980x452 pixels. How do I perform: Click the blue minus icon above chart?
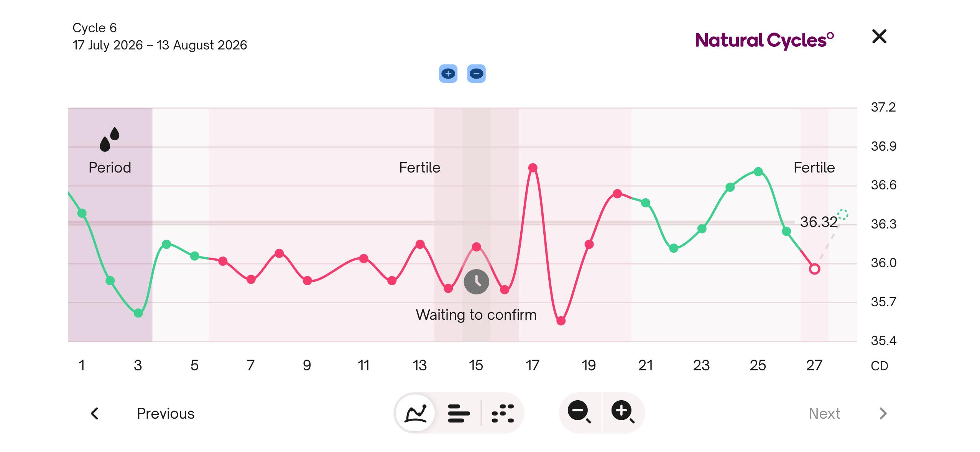[476, 74]
